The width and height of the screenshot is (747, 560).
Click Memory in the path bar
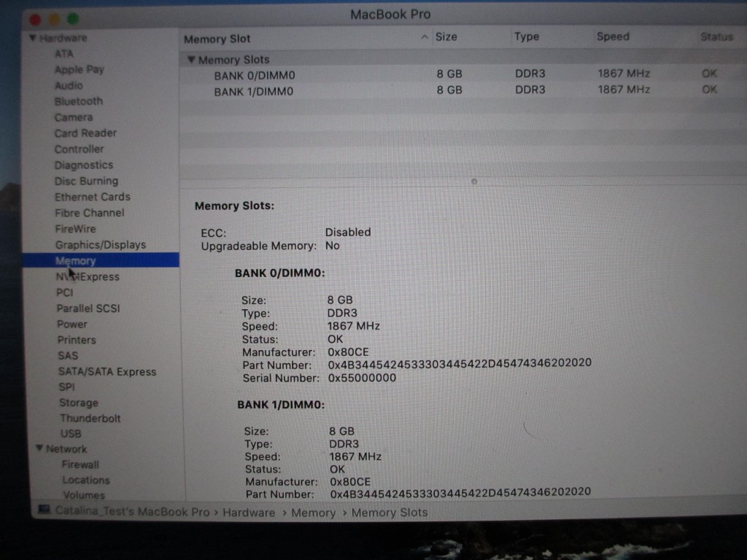pyautogui.click(x=314, y=513)
